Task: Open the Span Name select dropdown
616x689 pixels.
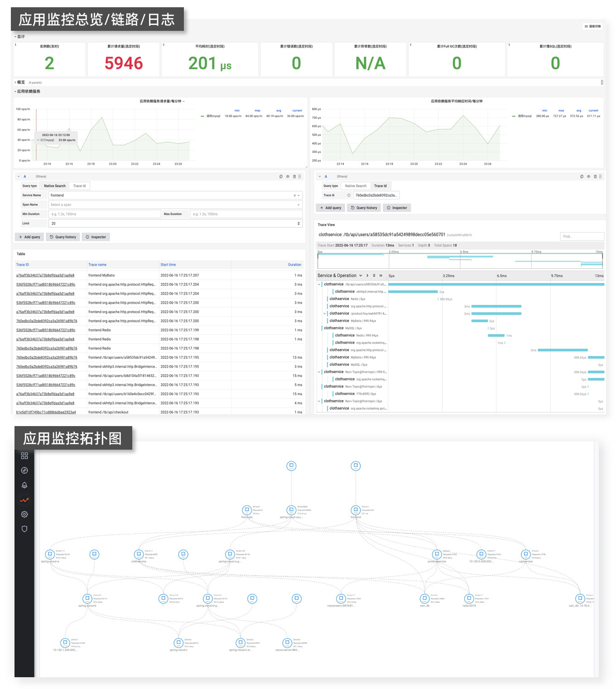Action: [175, 205]
